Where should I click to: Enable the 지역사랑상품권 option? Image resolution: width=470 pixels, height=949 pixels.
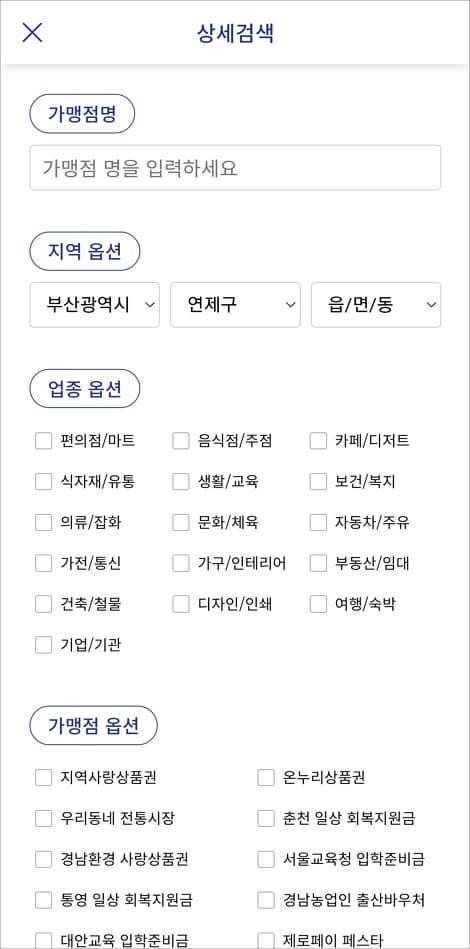(44, 778)
